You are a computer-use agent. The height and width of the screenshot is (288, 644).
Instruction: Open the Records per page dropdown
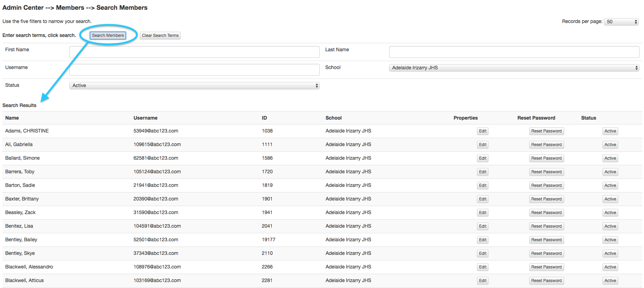pyautogui.click(x=621, y=22)
